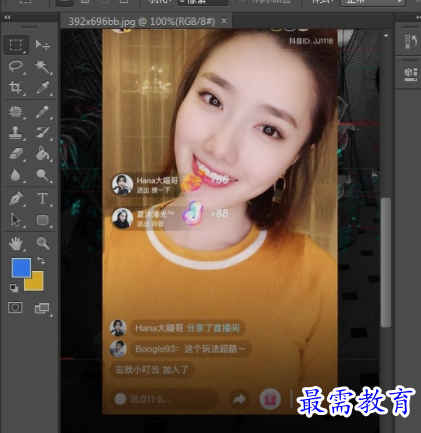Select the Rounded Rectangle shape tool
This screenshot has width=421, height=433.
click(43, 220)
